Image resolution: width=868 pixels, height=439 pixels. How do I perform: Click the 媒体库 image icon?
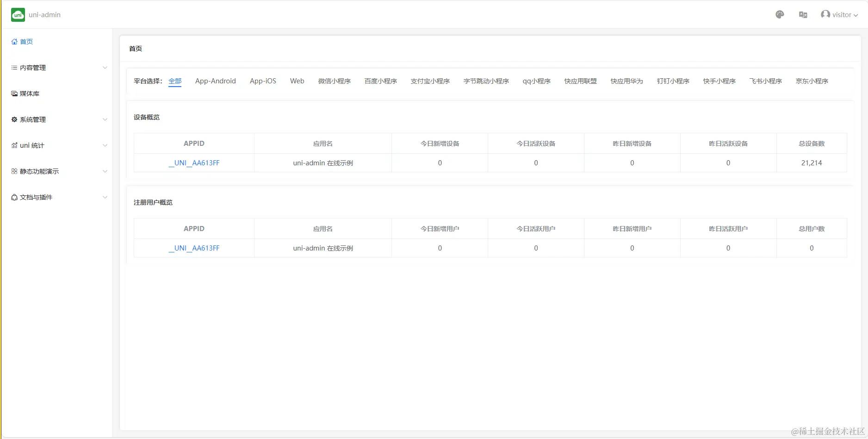click(14, 94)
